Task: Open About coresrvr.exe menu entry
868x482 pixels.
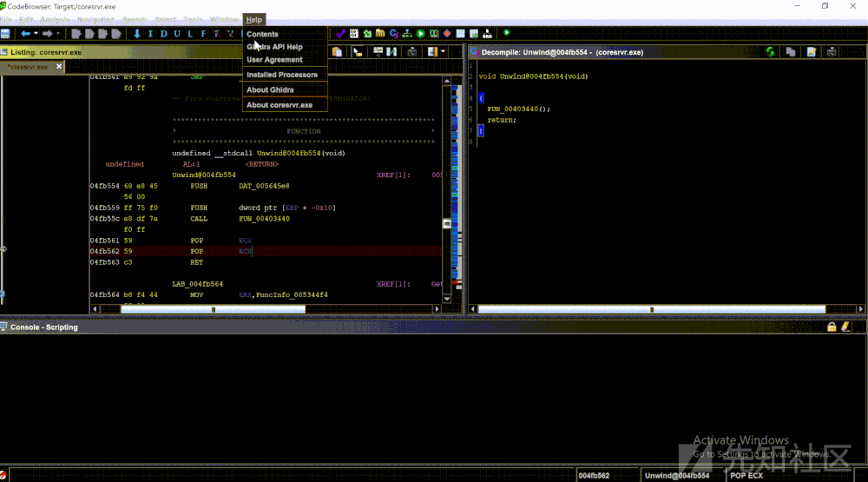Action: click(285, 105)
